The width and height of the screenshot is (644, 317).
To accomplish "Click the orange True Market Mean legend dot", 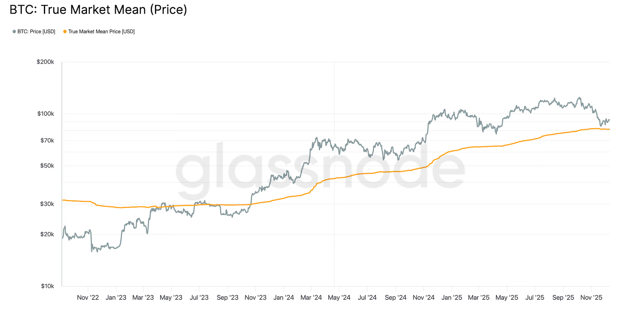I will pos(65,32).
